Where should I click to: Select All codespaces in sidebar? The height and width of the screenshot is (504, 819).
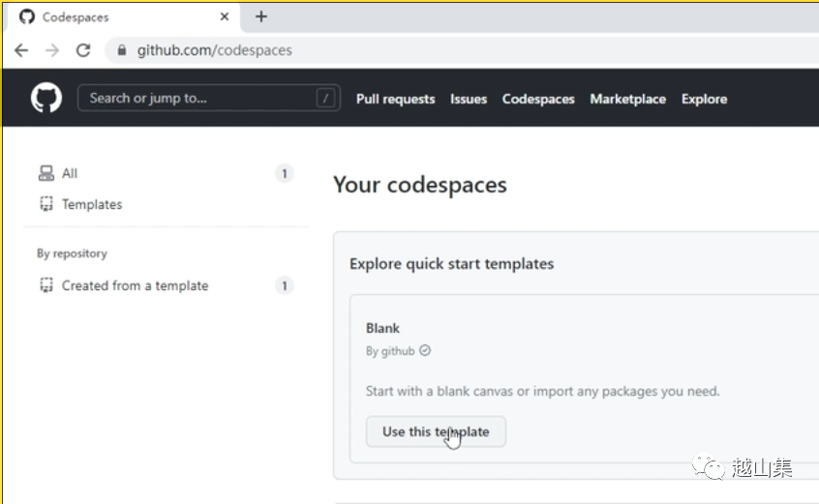[x=70, y=173]
